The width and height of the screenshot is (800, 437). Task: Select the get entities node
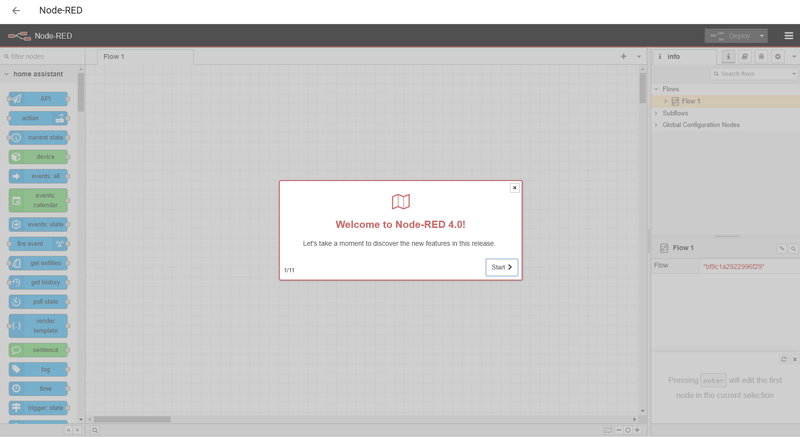(x=38, y=263)
